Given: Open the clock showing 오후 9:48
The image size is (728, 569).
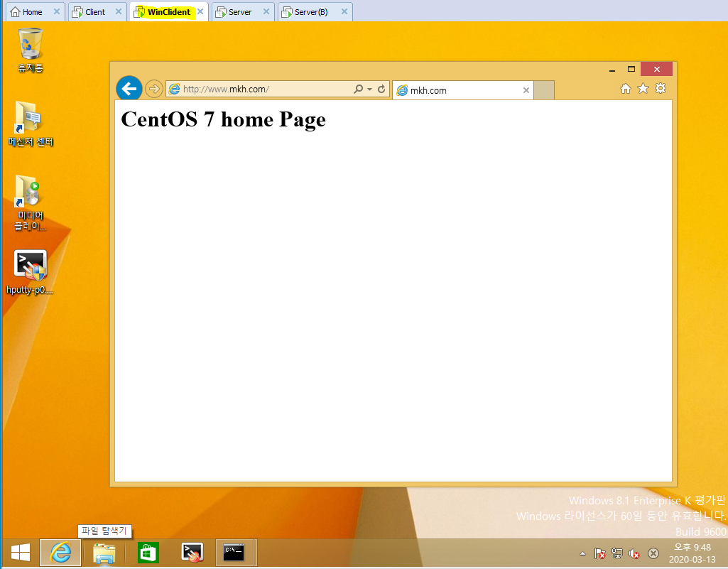Looking at the screenshot, I should pos(692,553).
